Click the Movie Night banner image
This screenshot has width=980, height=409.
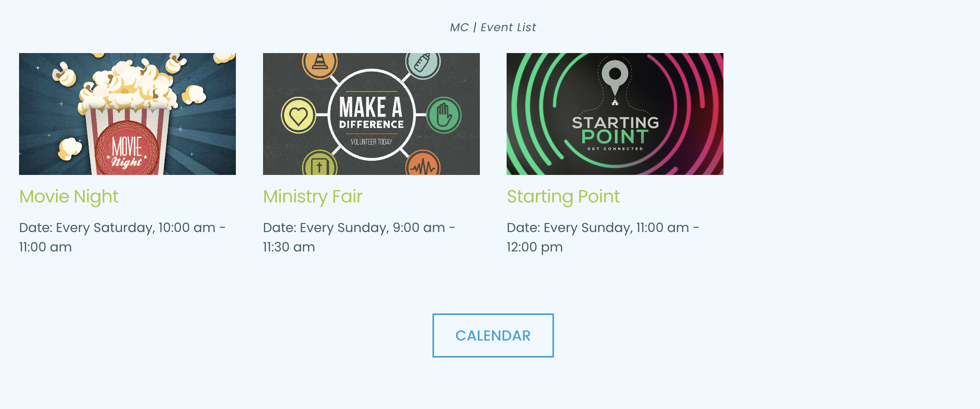pos(127,114)
